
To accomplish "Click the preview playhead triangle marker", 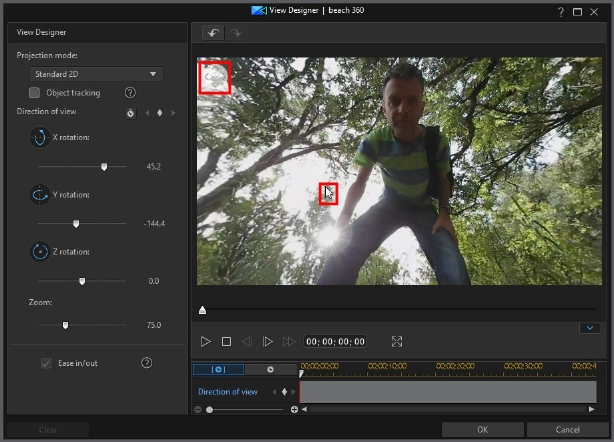I will pos(202,310).
